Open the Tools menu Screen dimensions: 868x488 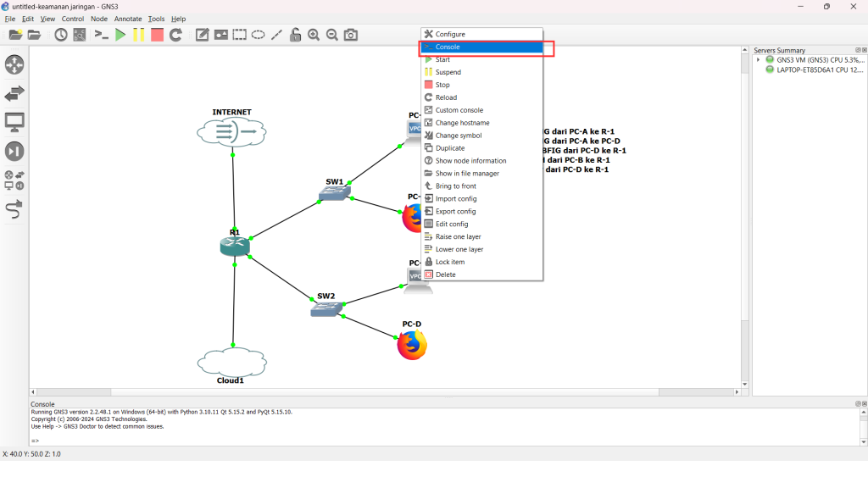156,19
